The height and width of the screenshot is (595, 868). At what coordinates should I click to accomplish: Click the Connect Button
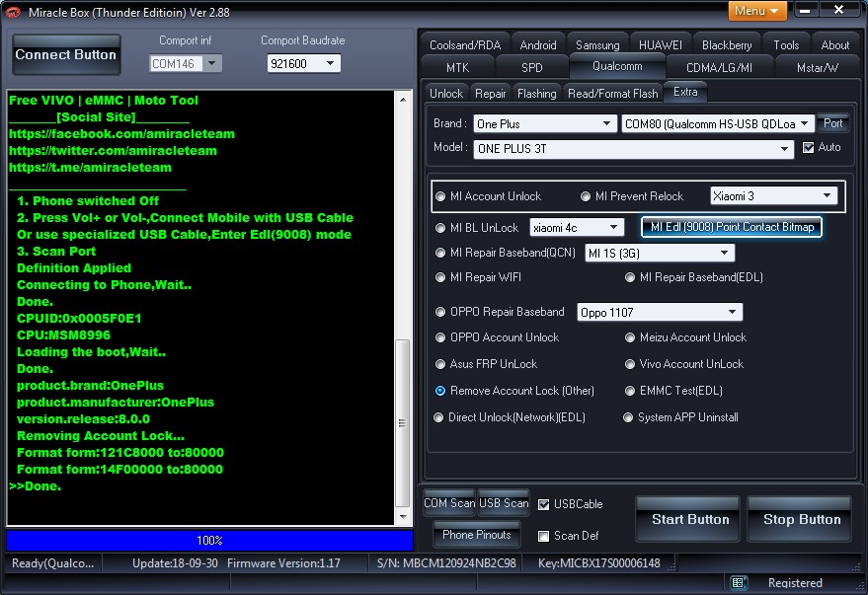(66, 54)
